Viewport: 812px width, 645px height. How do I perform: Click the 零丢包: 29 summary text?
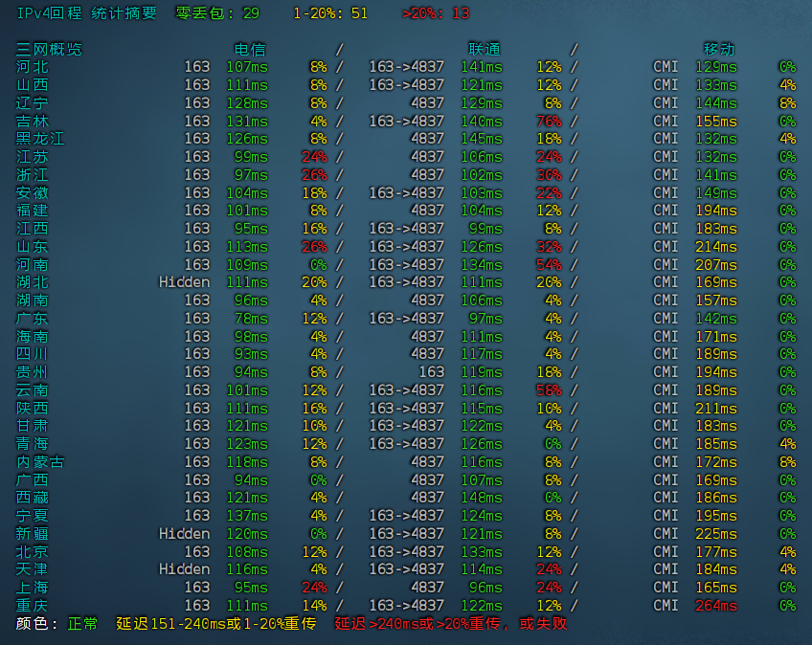coord(217,13)
